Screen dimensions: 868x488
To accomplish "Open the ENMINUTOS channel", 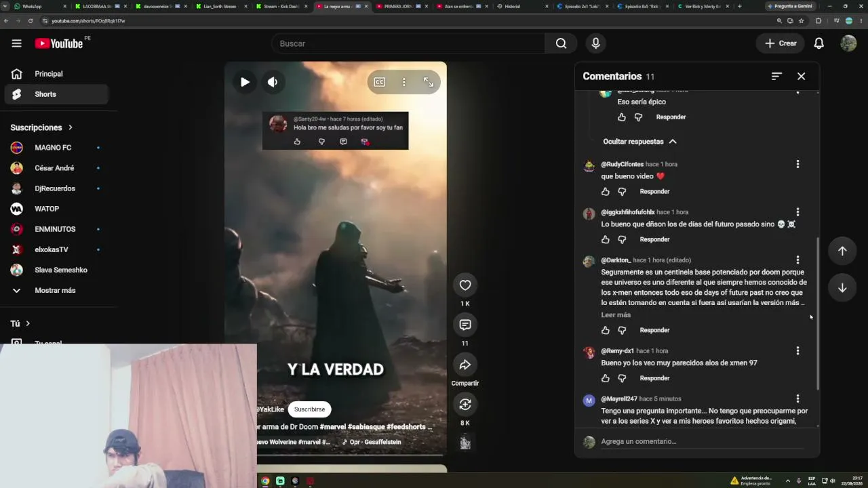I will click(56, 229).
